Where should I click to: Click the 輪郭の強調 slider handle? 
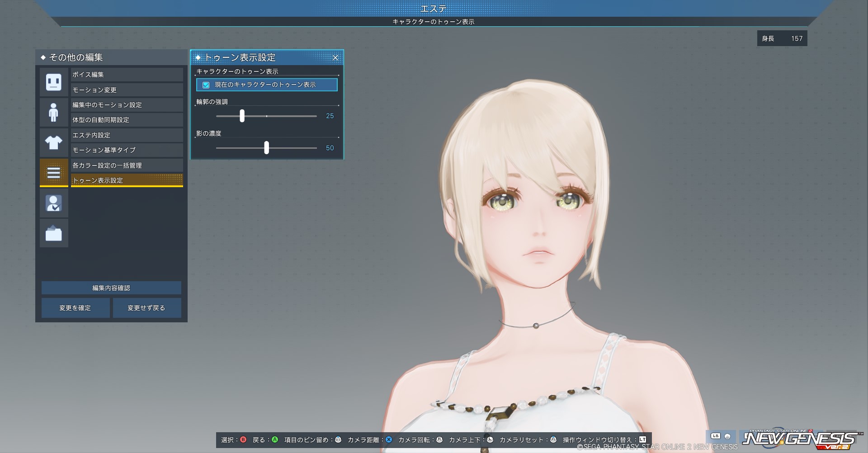tap(242, 116)
